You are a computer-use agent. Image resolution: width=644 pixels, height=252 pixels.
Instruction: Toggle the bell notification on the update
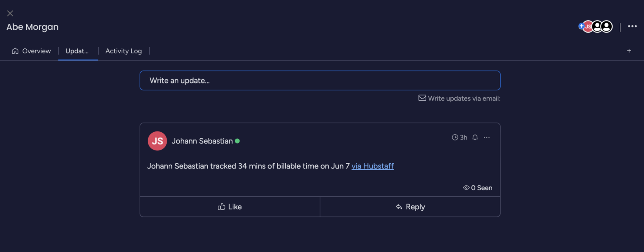click(x=475, y=137)
